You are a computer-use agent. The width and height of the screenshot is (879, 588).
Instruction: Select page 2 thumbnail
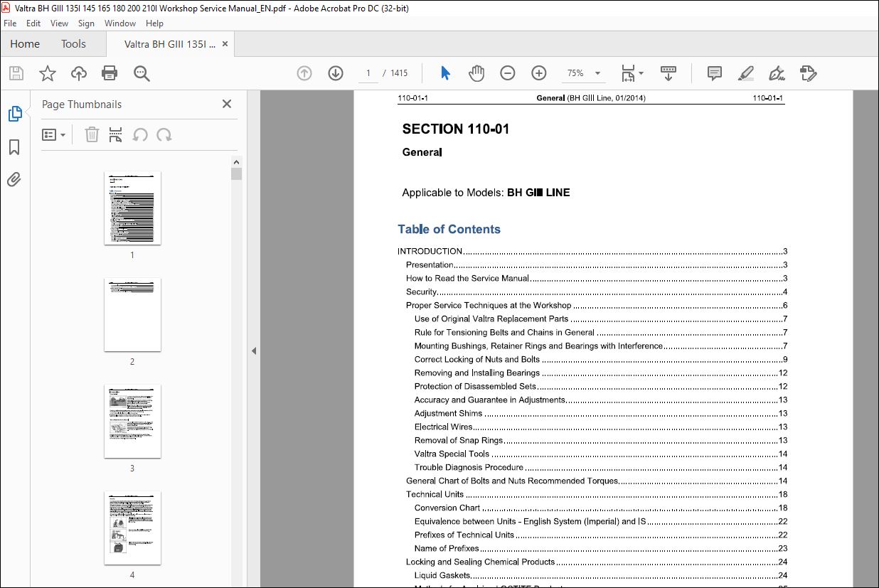[132, 314]
